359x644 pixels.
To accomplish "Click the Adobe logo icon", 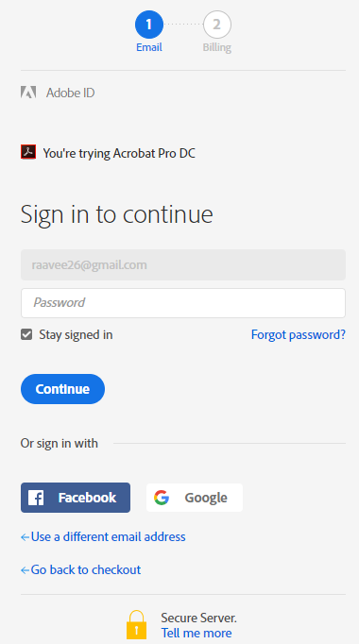I will point(28,92).
